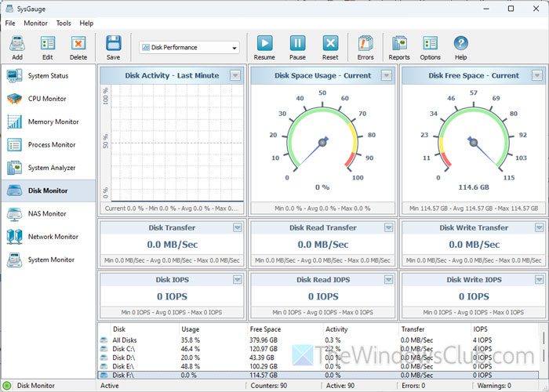Image resolution: width=549 pixels, height=392 pixels.
Task: Select Disk Monitor in the sidebar
Action: tap(49, 191)
